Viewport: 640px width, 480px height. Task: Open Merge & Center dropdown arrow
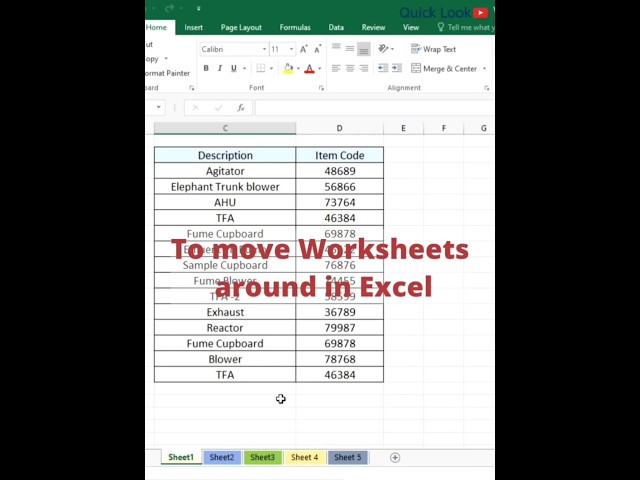coord(484,69)
